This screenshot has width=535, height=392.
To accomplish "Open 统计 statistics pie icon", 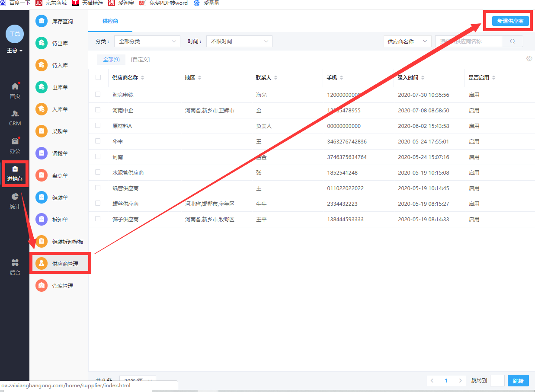I will (15, 197).
